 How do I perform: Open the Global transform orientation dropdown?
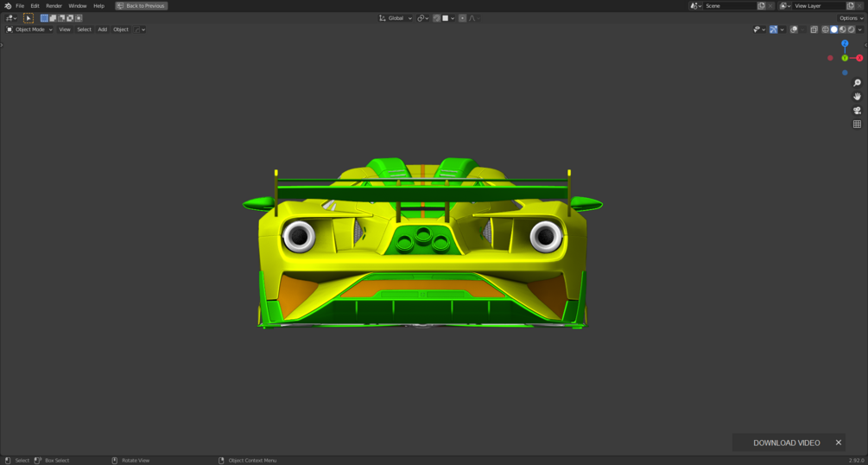tap(396, 18)
